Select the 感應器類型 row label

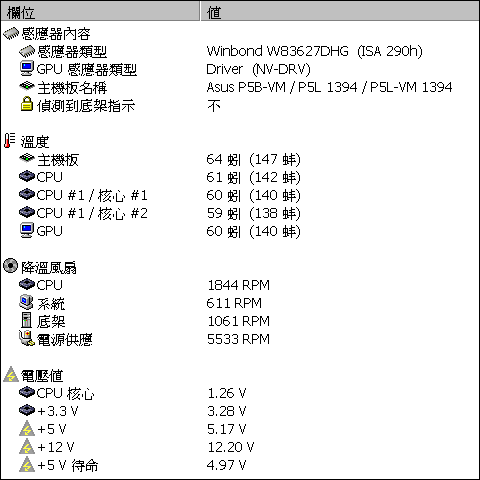click(x=72, y=52)
